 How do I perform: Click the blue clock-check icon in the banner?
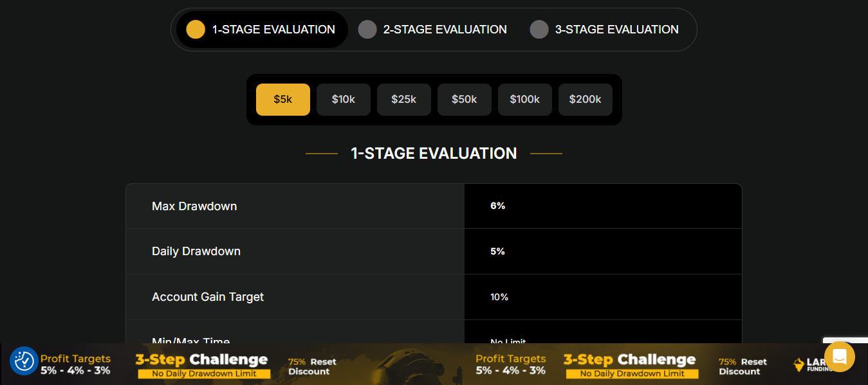point(24,361)
